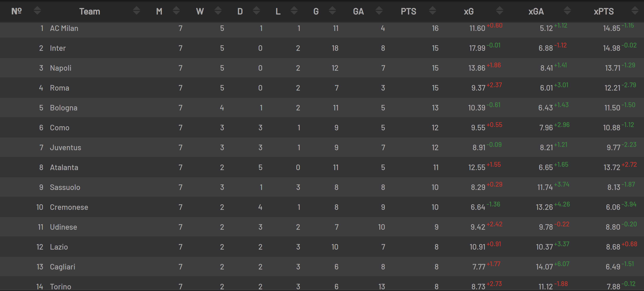Open the Inter team page

(x=58, y=48)
